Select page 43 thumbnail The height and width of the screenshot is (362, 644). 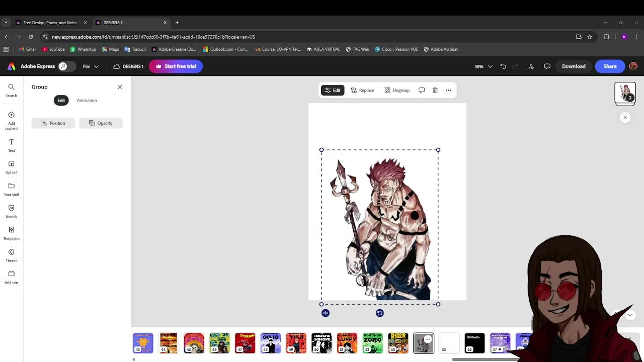click(143, 343)
